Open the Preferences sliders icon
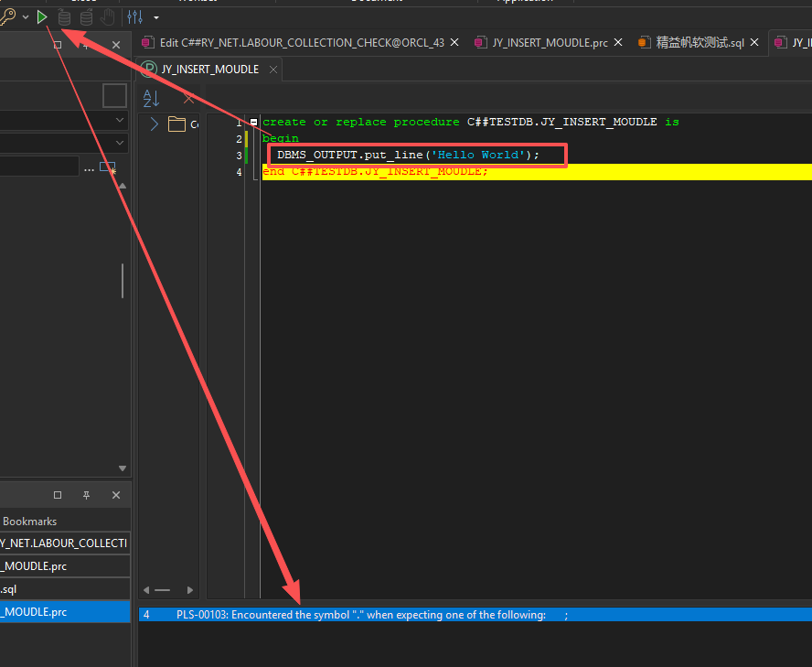This screenshot has height=667, width=812. (135, 17)
